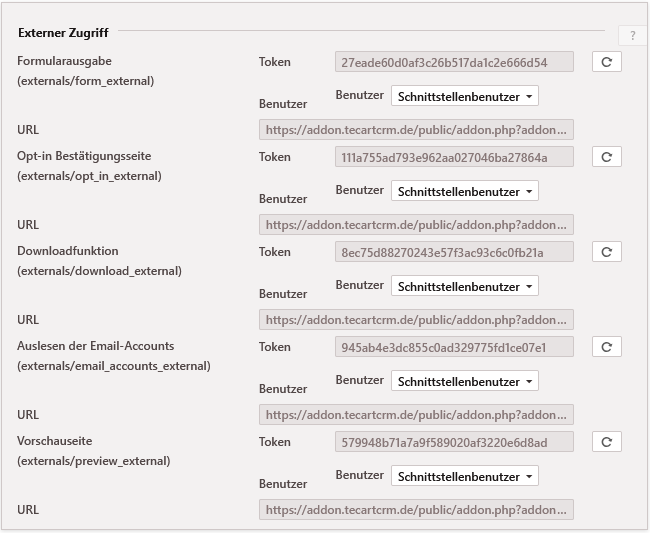Open Benutzer dropdown for Vorschauseite
Viewport: 650px width, 533px height.
click(x=464, y=476)
